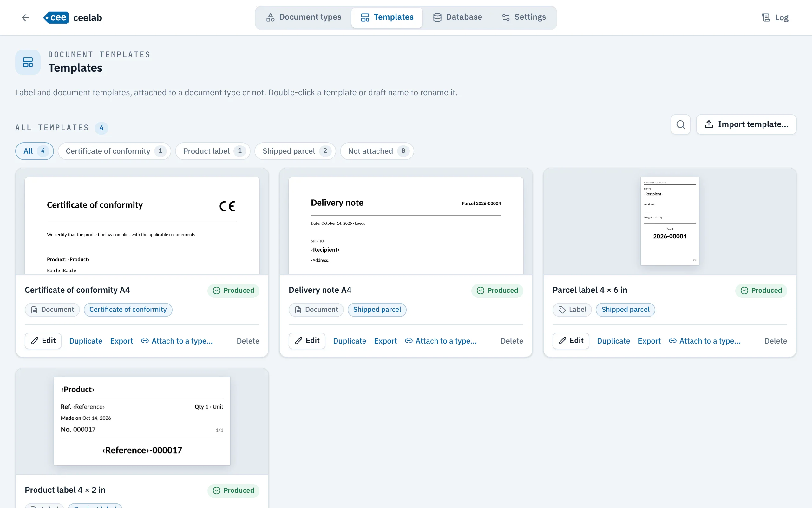Export Certificate of conformity A4
This screenshot has height=508, width=812.
coord(121,341)
